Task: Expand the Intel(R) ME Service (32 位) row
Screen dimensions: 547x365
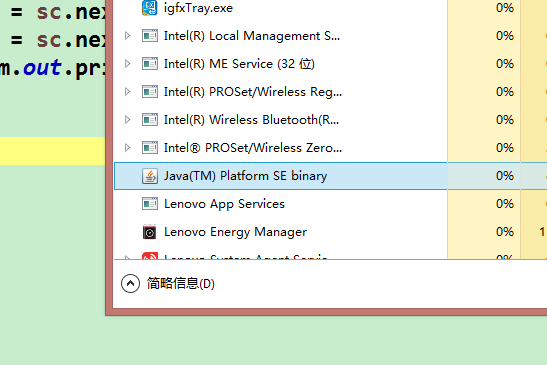Action: point(128,64)
